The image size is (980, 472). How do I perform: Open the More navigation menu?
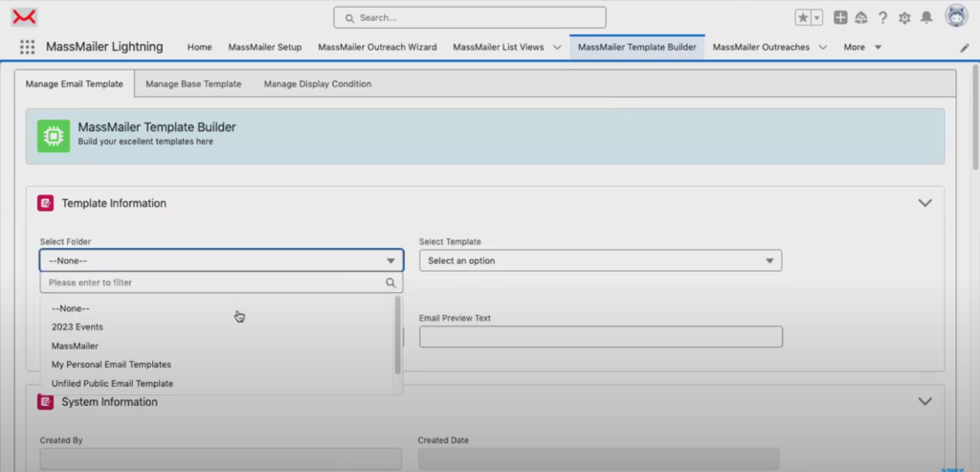pyautogui.click(x=862, y=47)
